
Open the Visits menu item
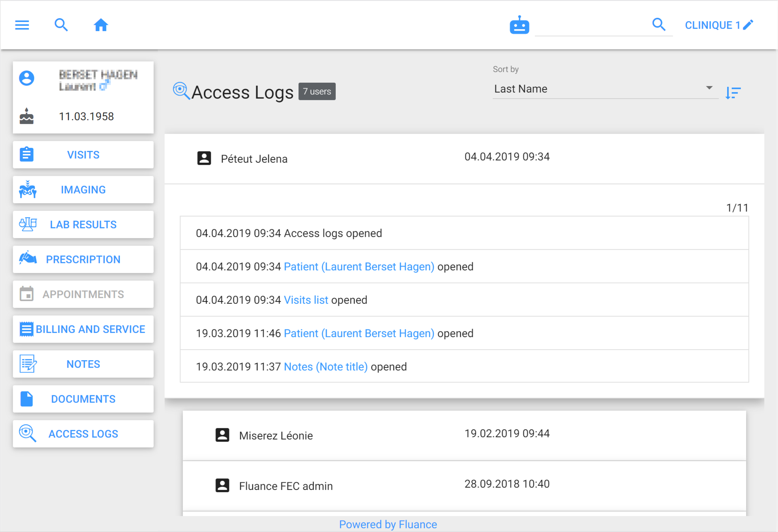click(83, 155)
